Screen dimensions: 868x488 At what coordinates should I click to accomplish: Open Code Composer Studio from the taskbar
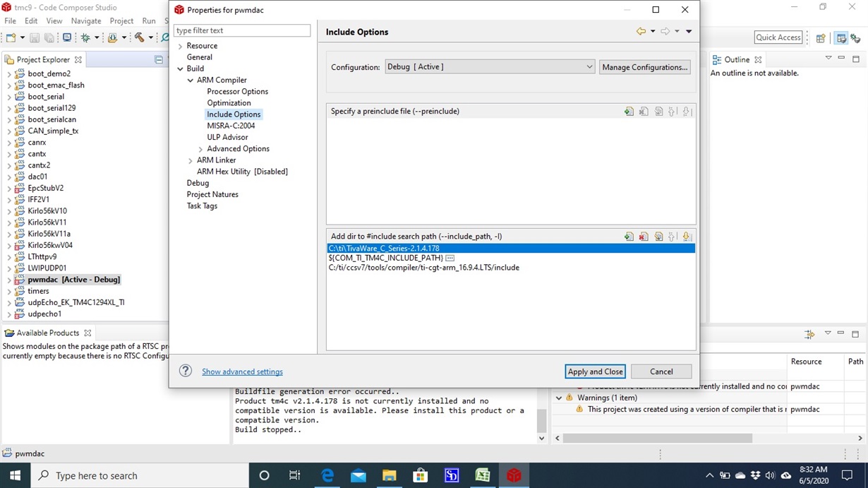514,475
